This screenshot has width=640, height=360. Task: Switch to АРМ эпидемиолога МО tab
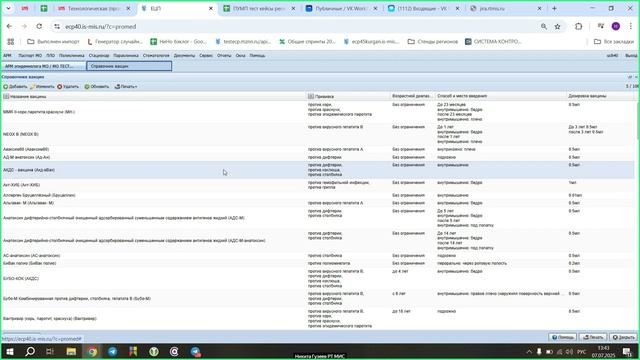pyautogui.click(x=43, y=66)
